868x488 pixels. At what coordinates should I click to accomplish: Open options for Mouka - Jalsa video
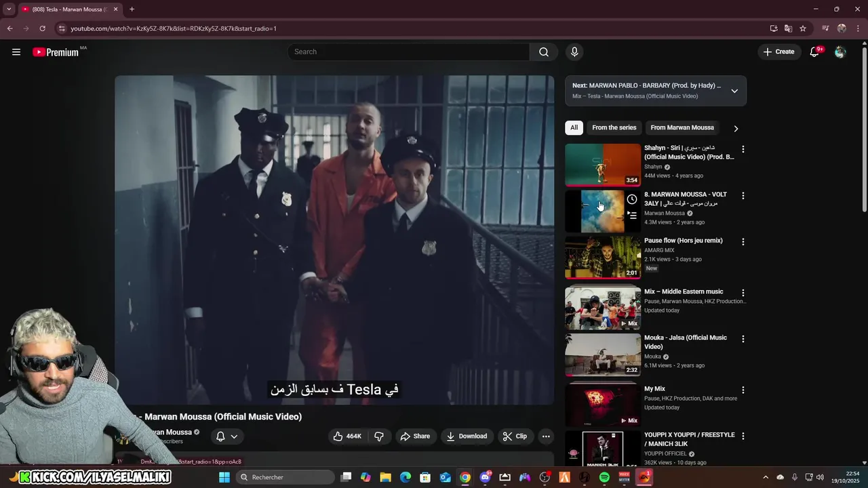click(743, 339)
